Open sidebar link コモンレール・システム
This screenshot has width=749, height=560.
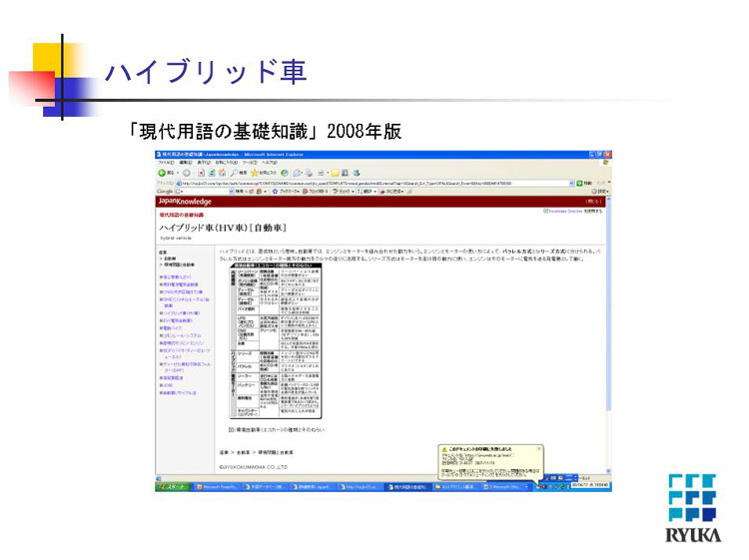[181, 335]
